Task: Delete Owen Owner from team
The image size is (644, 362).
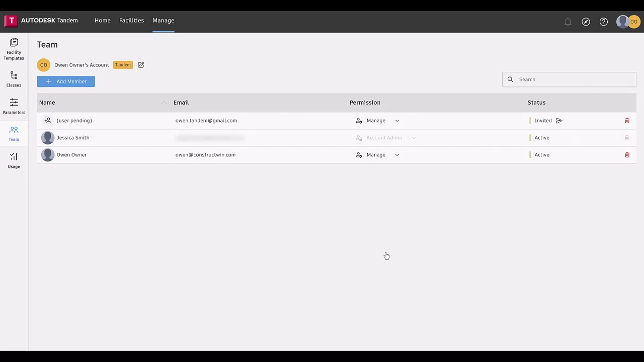Action: (x=627, y=155)
